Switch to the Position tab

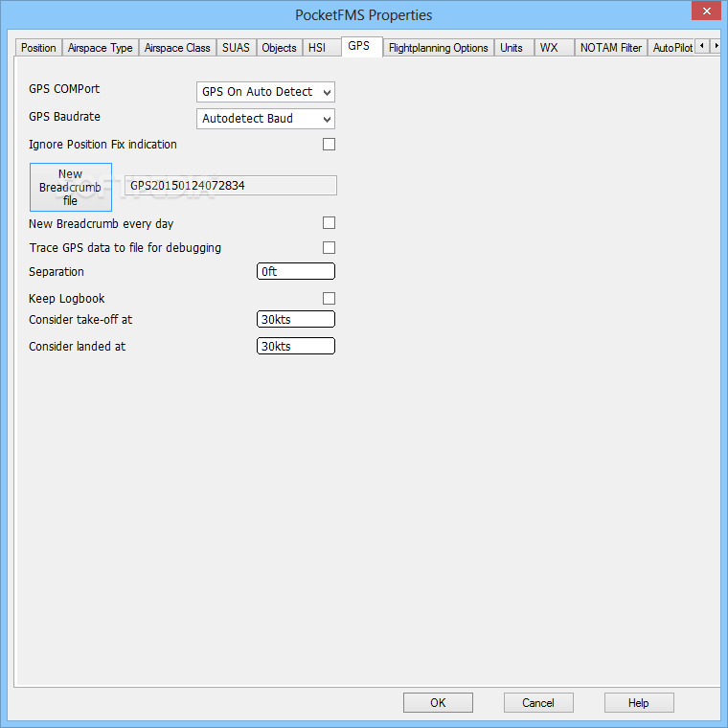point(38,48)
